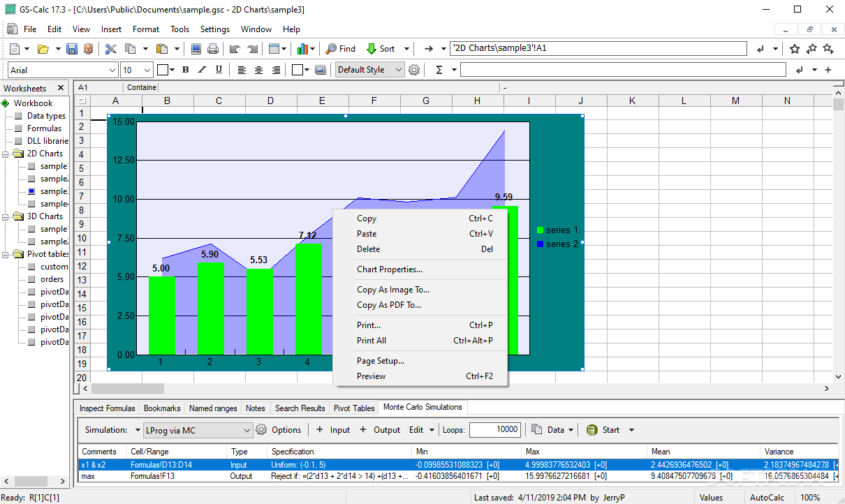Click the horizontal worksheet scrollbar thumb

coord(127,388)
